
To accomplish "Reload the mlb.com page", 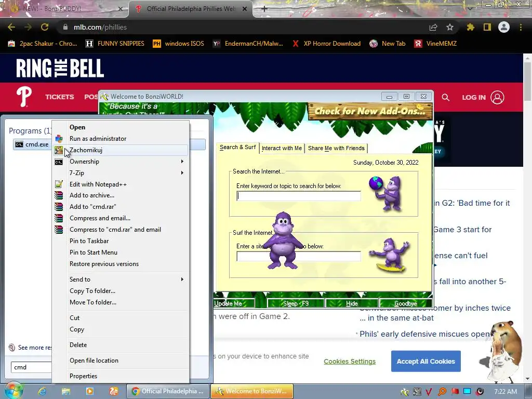I will [x=45, y=27].
